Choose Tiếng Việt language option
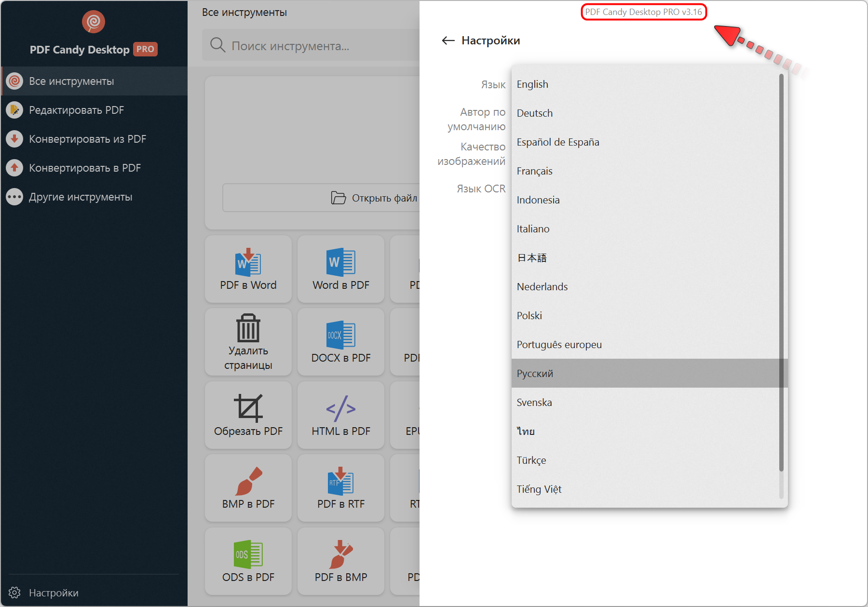The image size is (868, 607). [x=645, y=489]
